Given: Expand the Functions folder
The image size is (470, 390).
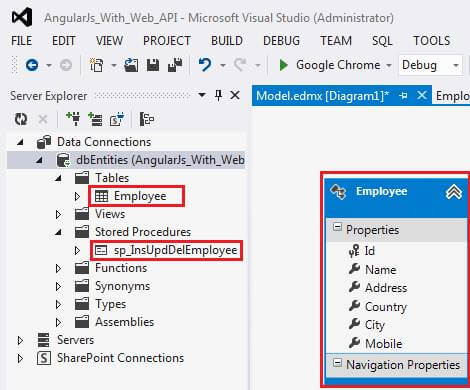Looking at the screenshot, I should [58, 268].
